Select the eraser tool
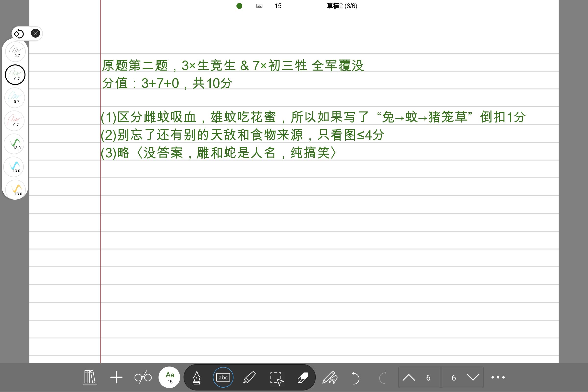Viewport: 588px width, 392px height. [x=303, y=377]
